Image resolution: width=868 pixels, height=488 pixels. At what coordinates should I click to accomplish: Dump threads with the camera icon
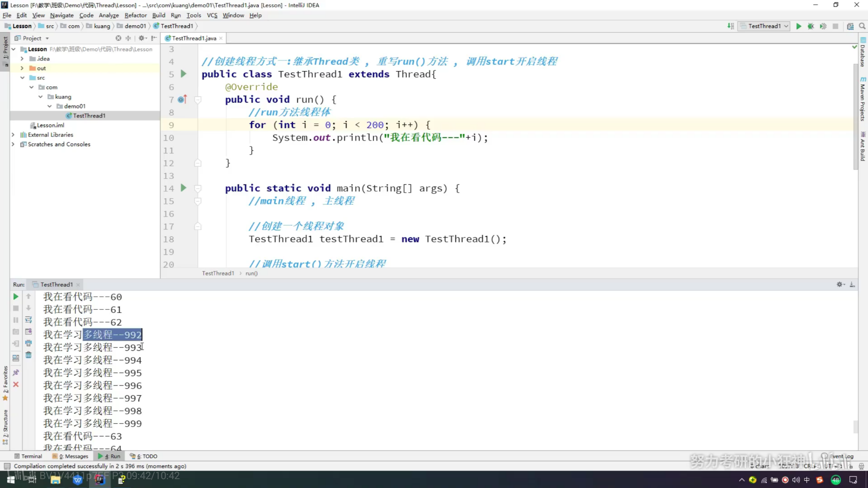16,332
